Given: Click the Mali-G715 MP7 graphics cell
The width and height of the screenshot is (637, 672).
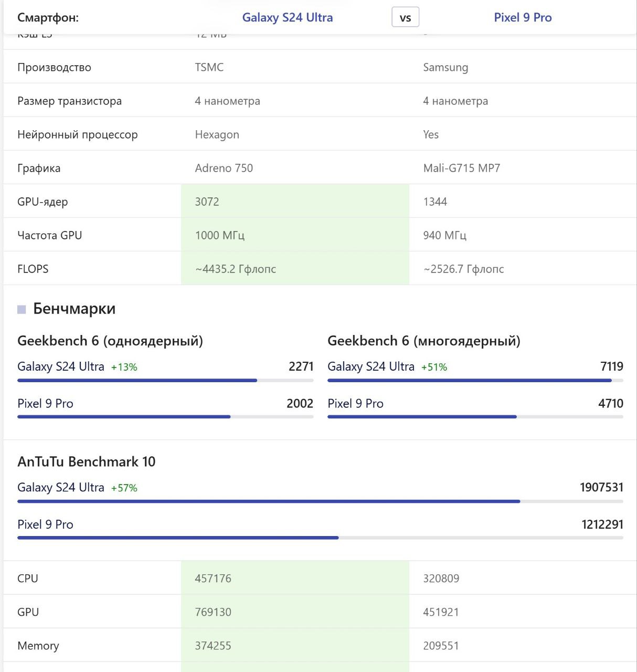Looking at the screenshot, I should click(x=462, y=168).
